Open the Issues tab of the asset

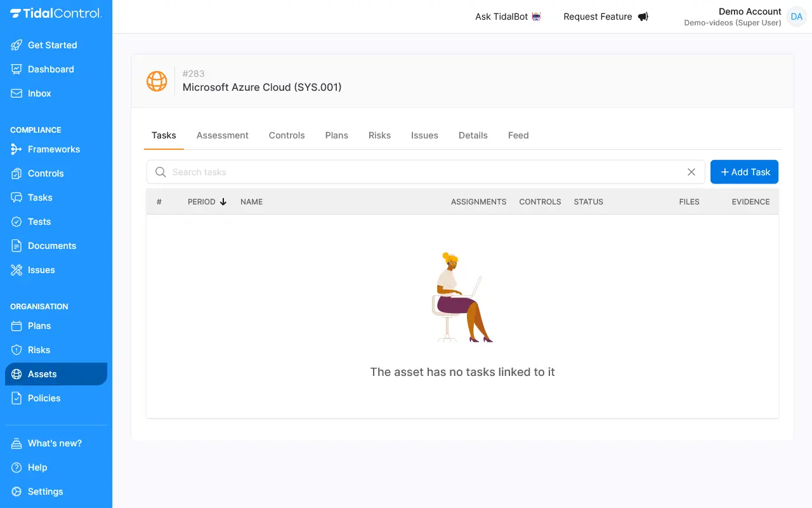coord(424,135)
